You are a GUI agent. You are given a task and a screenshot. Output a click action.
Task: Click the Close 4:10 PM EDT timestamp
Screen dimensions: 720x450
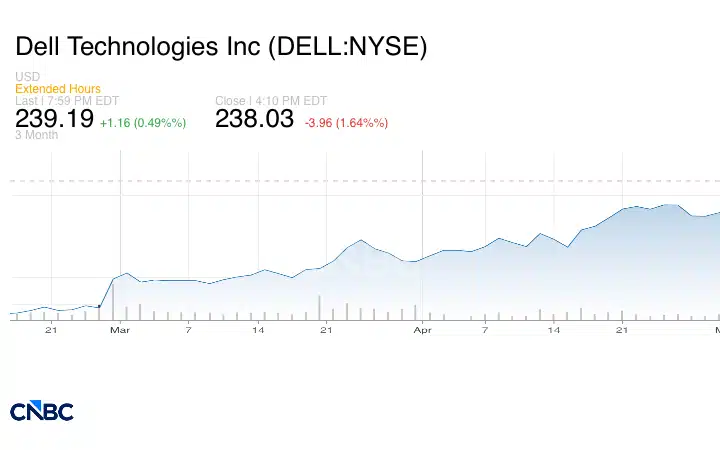[271, 101]
